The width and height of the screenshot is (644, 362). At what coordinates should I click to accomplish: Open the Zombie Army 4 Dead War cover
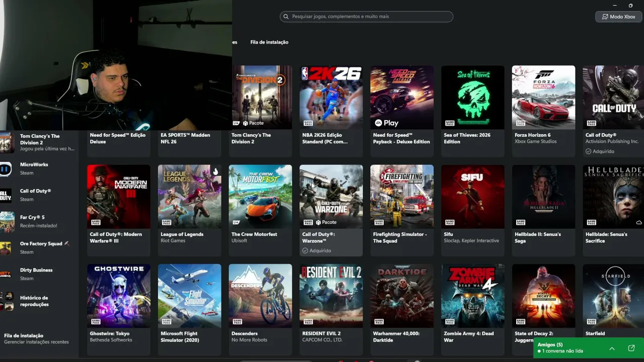472,296
